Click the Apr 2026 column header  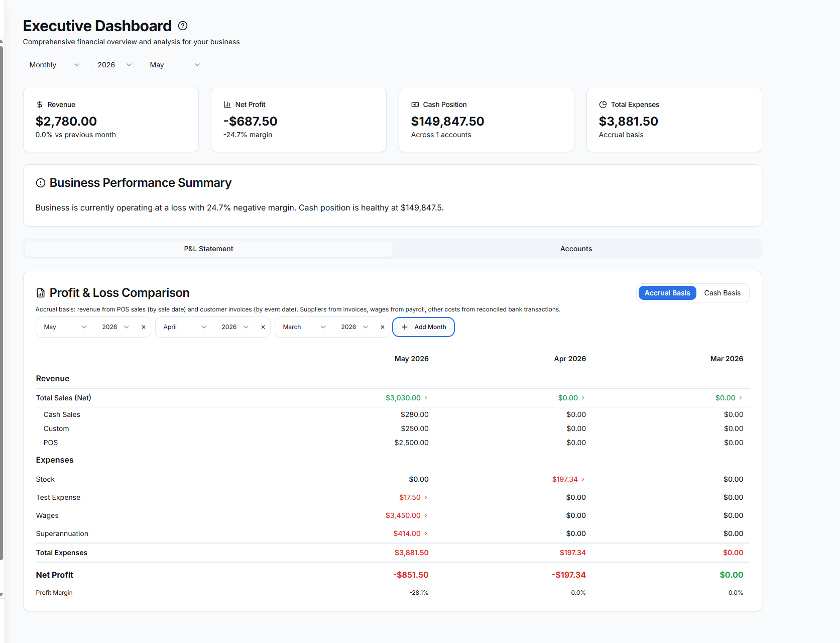click(x=570, y=359)
